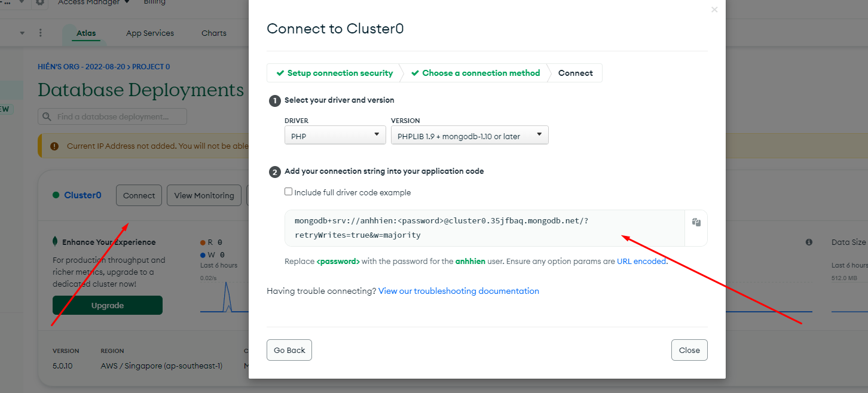Screen dimensions: 868x393
Task: Open organization settings gear icon
Action: click(40, 2)
